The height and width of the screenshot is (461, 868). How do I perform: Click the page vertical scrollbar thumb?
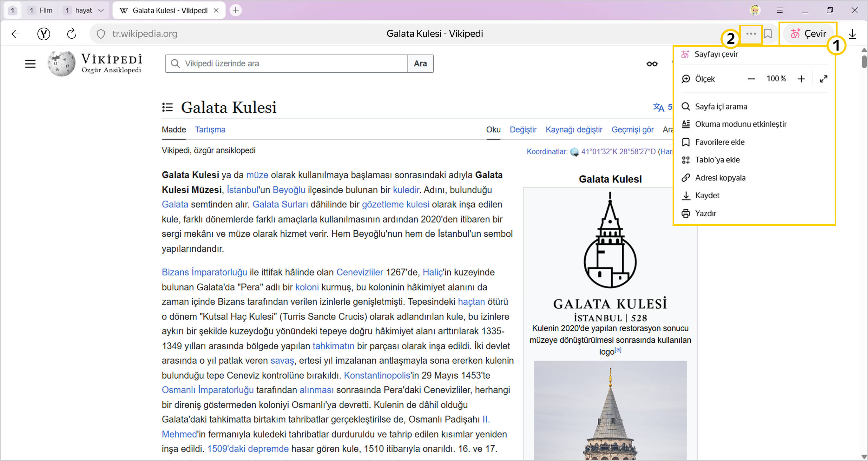[864, 62]
